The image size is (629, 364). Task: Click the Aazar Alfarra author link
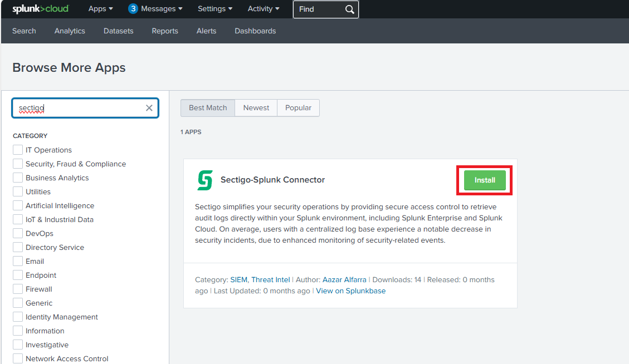click(344, 279)
